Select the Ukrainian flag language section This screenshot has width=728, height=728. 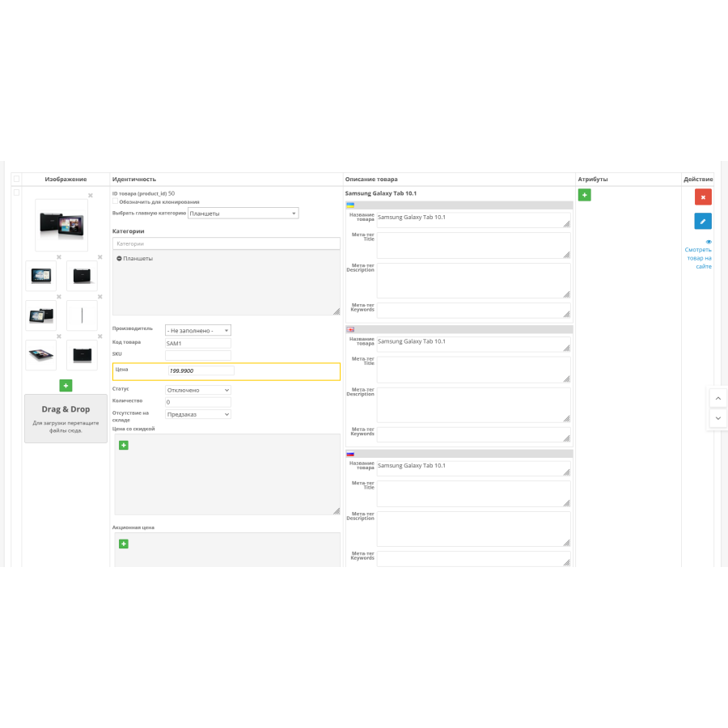click(x=350, y=205)
